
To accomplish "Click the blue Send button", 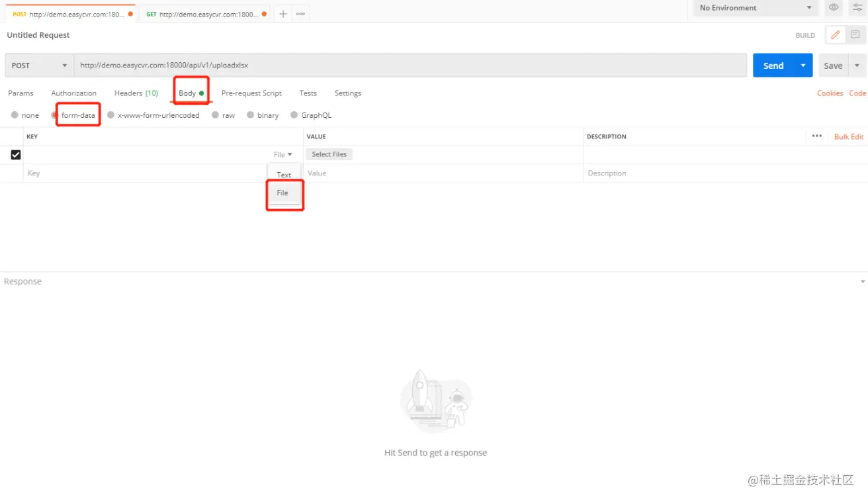I will [x=773, y=66].
